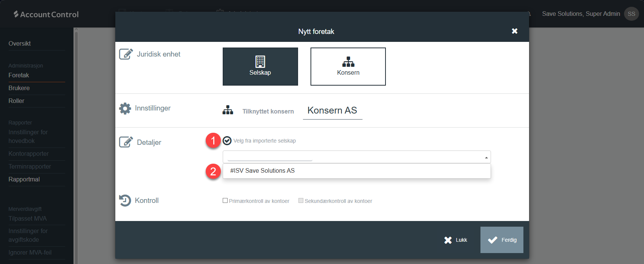
Task: Click the sidebar vertical scrollbar
Action: (x=76, y=147)
